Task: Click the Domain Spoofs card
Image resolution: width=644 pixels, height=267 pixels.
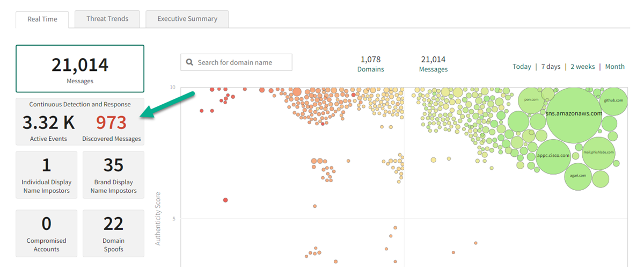Action: (113, 233)
